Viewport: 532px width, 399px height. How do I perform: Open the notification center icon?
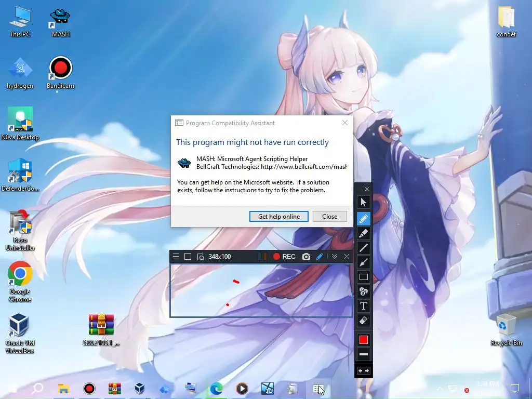pyautogui.click(x=515, y=389)
